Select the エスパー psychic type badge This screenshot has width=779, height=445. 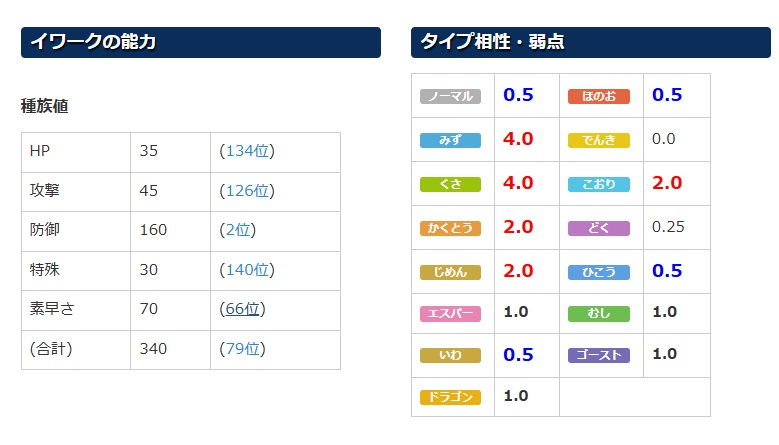(x=450, y=314)
